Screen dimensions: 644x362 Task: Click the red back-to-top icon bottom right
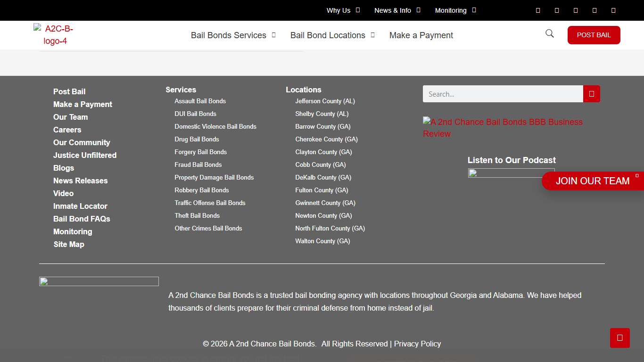pos(619,338)
